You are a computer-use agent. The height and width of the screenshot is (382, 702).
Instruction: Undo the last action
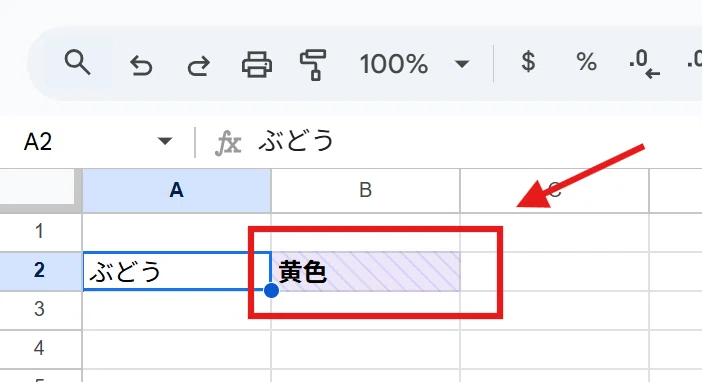pos(141,66)
